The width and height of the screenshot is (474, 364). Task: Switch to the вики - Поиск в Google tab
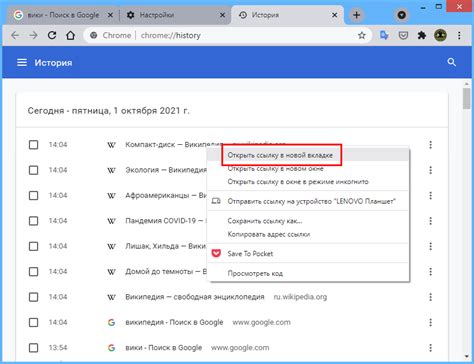[x=62, y=15]
